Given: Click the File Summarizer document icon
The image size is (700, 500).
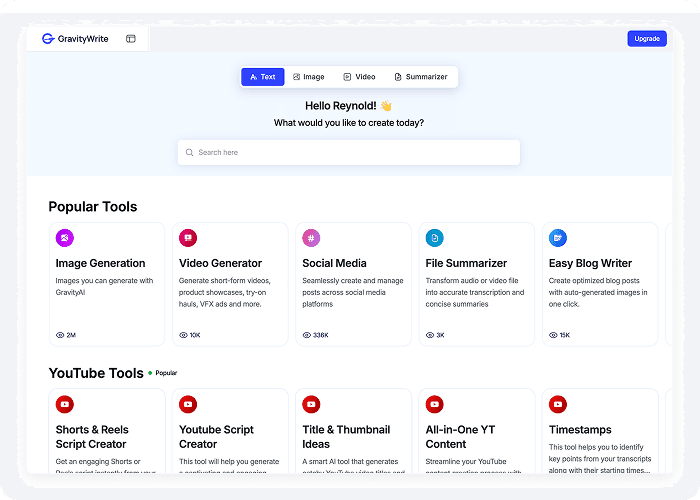Looking at the screenshot, I should click(x=434, y=238).
